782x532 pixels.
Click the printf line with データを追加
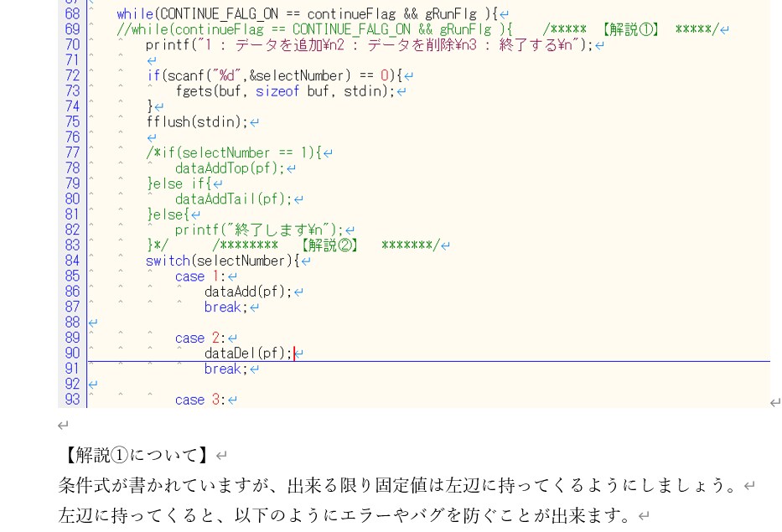pos(369,45)
